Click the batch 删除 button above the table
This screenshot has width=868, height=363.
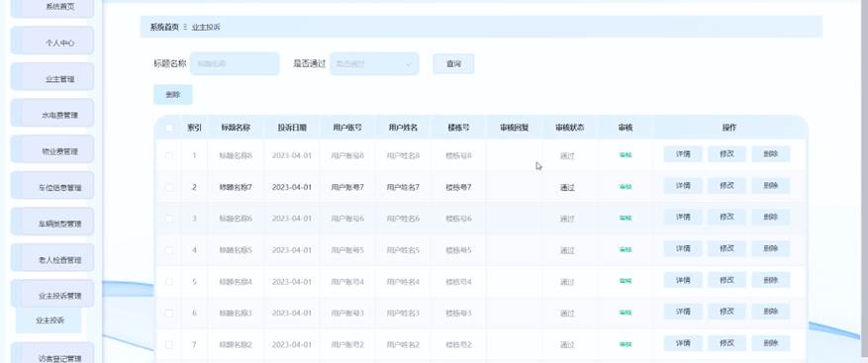tap(173, 95)
